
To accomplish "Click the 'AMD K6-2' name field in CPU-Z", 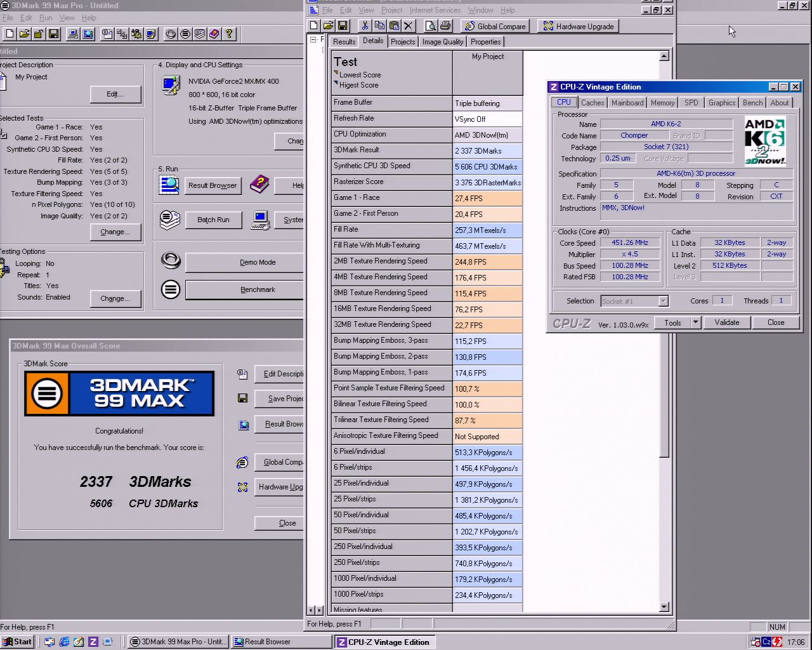I will point(666,124).
